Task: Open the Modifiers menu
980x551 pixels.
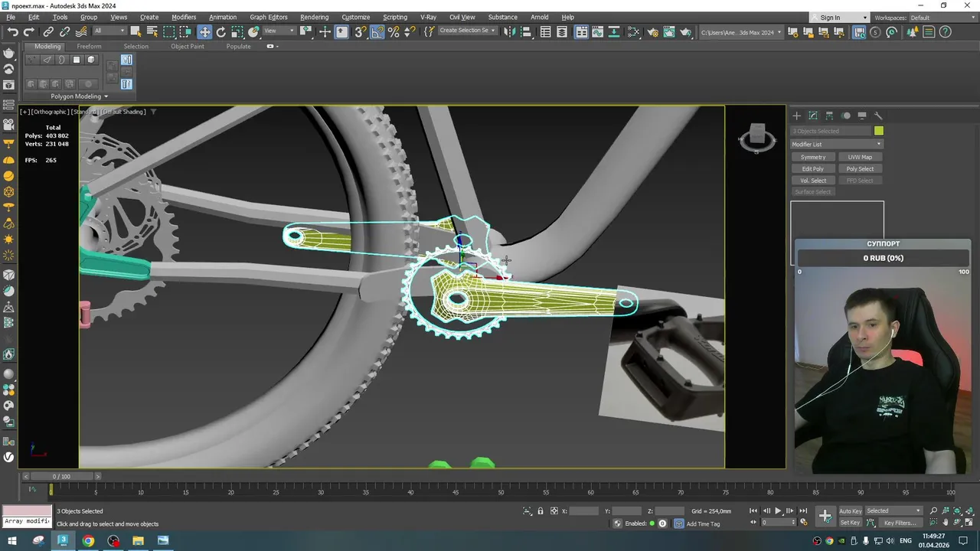Action: (184, 17)
